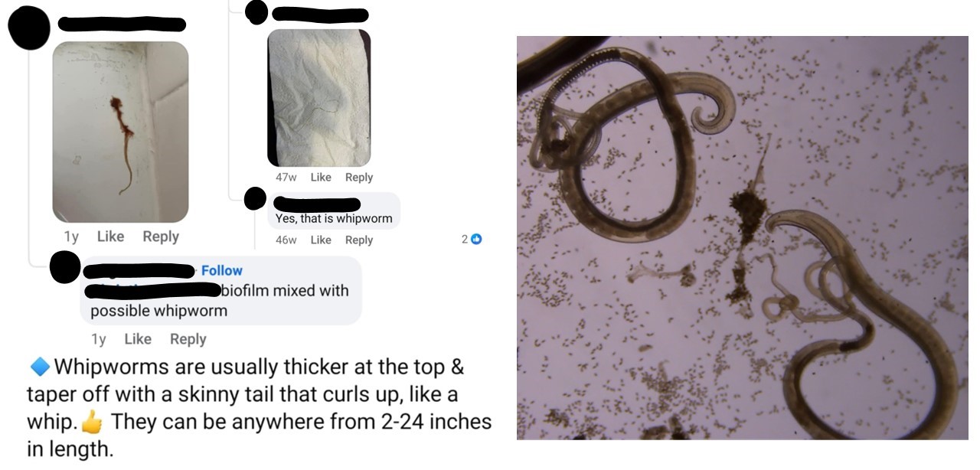
Task: Click the avatar beside 'Yes, that is whipworm'
Action: click(x=255, y=199)
